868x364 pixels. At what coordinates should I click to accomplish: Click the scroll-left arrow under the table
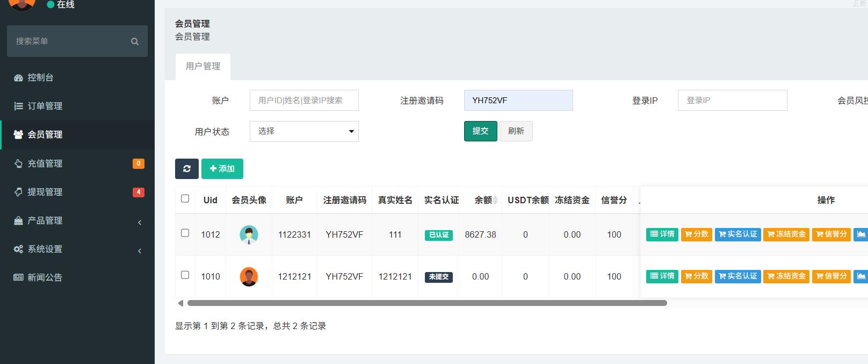[x=180, y=303]
